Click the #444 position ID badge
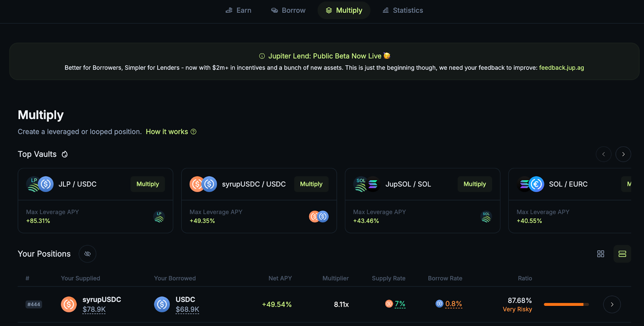The height and width of the screenshot is (326, 644). (x=34, y=304)
